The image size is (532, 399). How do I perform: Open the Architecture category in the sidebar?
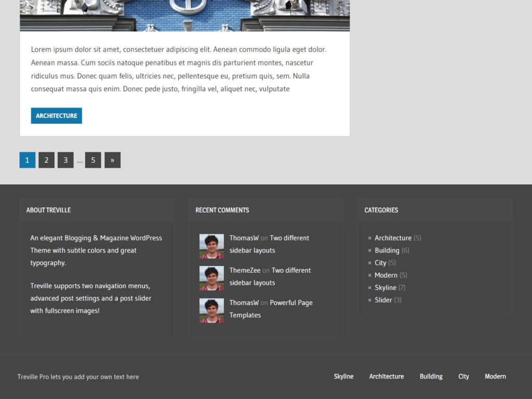coord(392,237)
